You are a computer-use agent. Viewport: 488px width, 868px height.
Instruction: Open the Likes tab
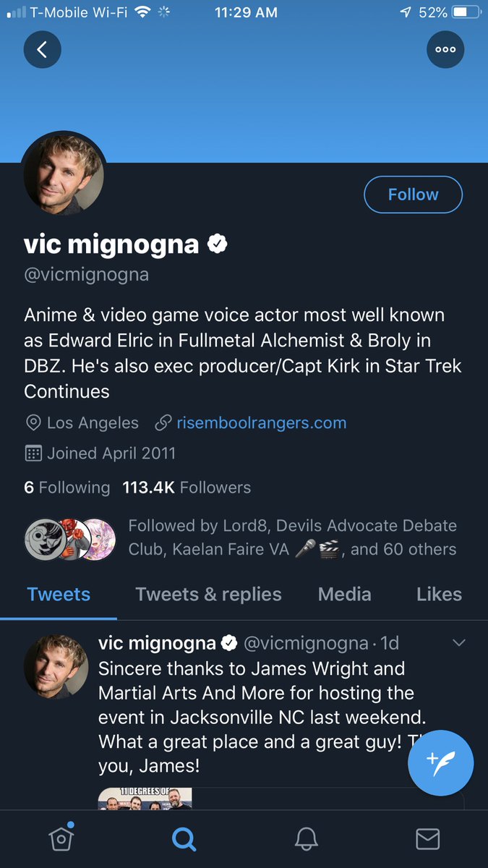coord(439,595)
